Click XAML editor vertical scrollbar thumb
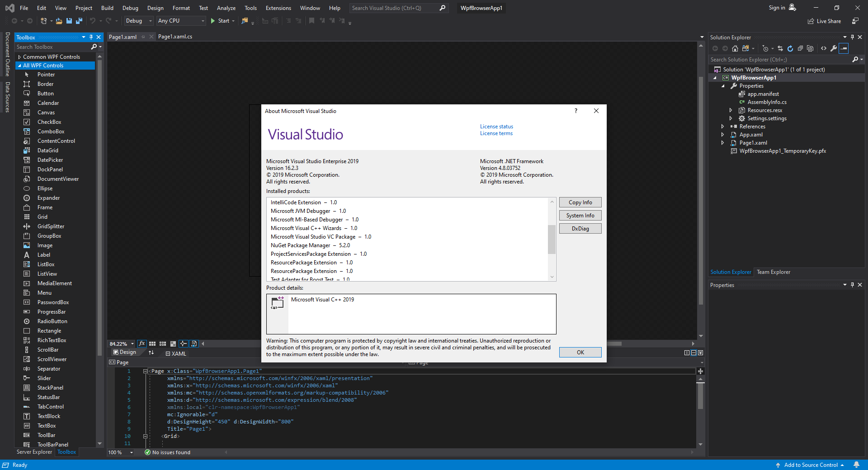The image size is (868, 470). tap(700, 396)
